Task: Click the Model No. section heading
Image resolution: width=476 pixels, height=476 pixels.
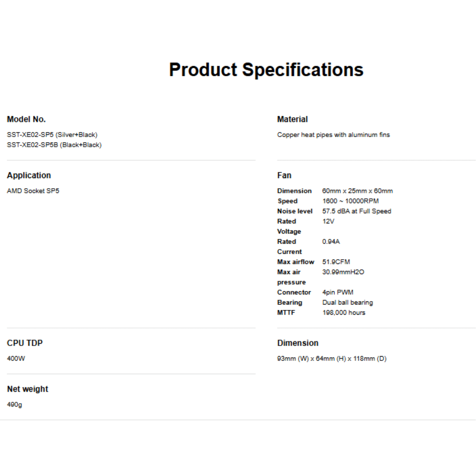Action: (x=26, y=119)
